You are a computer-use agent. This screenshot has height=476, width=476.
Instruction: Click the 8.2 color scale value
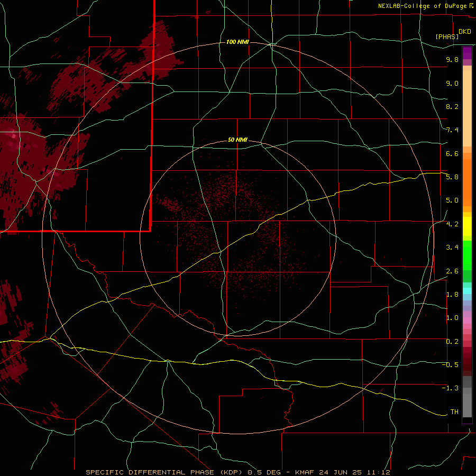click(452, 106)
